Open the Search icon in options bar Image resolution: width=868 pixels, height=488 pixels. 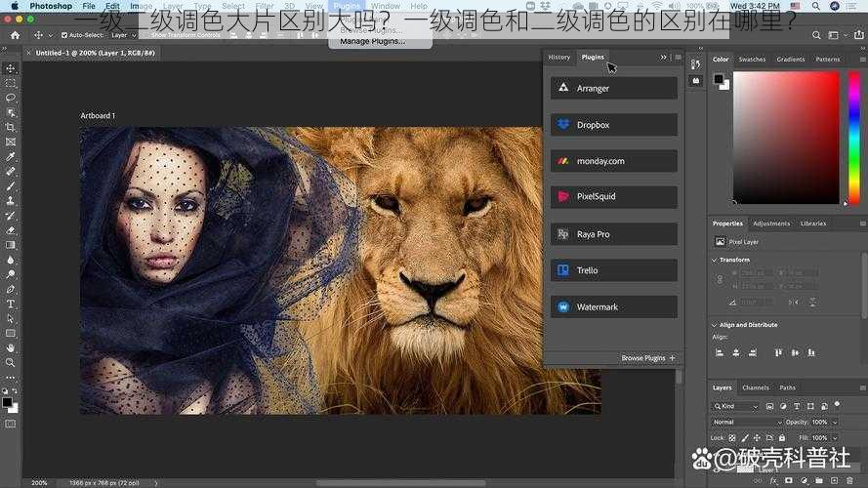(x=816, y=35)
